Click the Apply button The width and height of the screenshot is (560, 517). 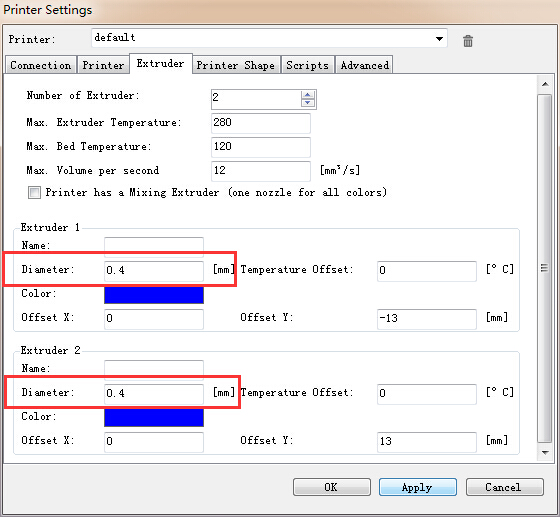point(418,487)
